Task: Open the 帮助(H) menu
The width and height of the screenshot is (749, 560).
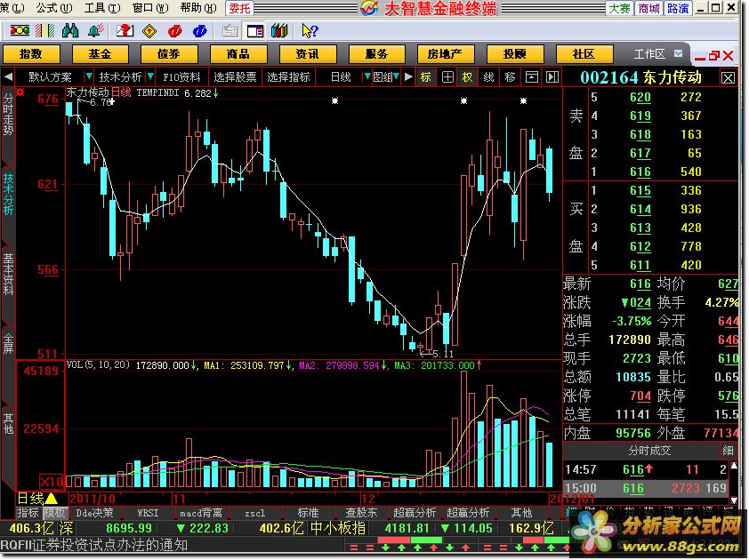Action: [x=198, y=8]
